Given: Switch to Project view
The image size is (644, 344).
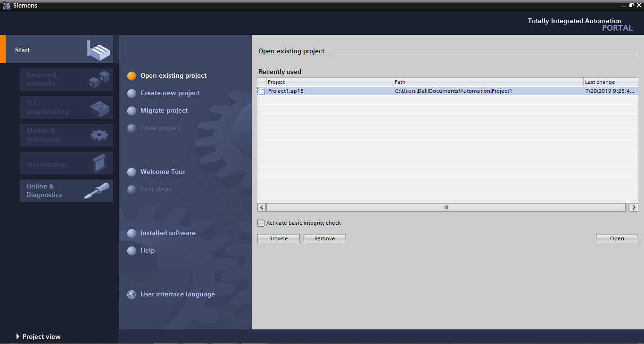Looking at the screenshot, I should [x=41, y=336].
